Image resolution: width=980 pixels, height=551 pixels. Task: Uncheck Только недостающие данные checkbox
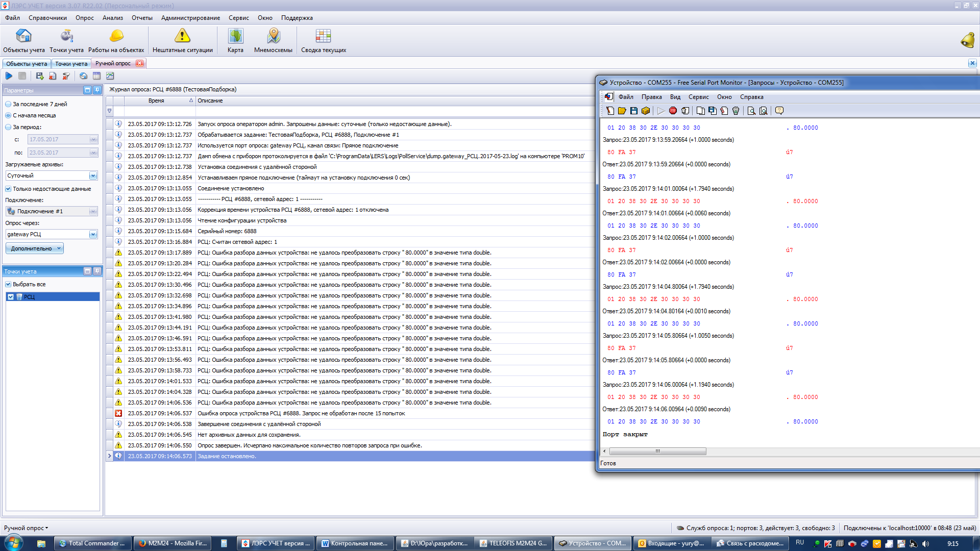(9, 189)
